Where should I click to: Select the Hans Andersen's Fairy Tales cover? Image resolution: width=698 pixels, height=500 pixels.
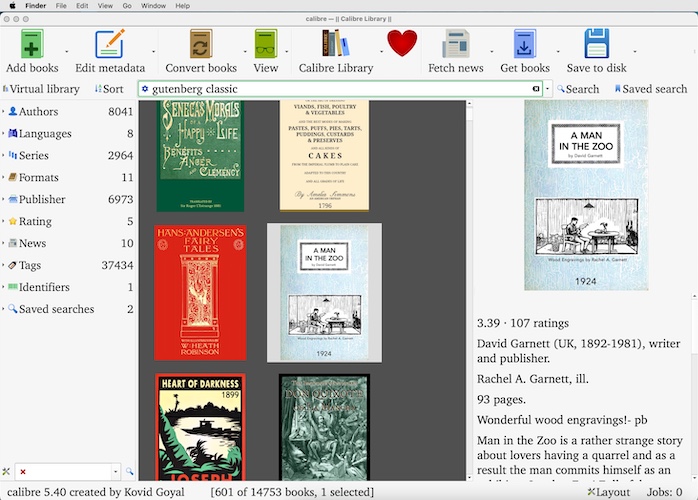(x=200, y=293)
